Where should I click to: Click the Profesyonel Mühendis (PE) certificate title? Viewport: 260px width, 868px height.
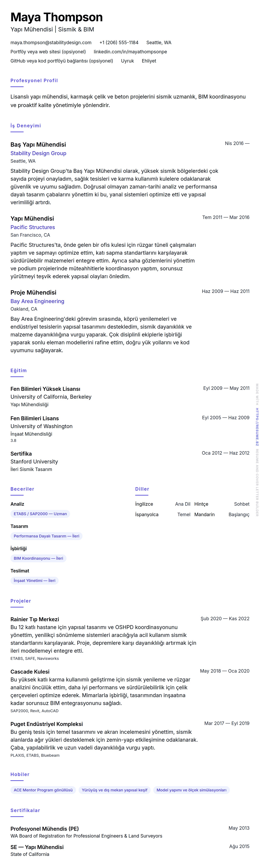(45, 828)
